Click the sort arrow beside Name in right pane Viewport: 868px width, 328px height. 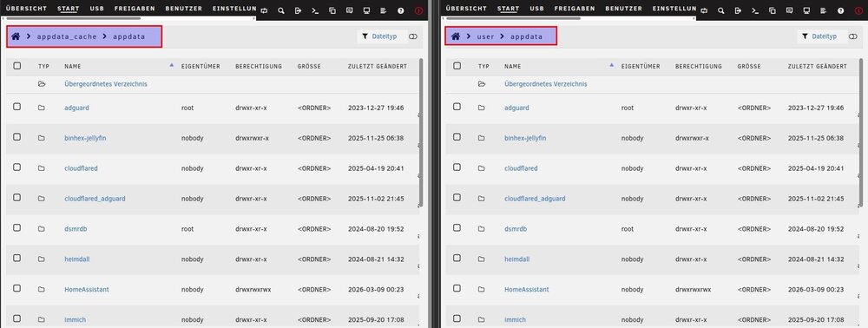[611, 65]
